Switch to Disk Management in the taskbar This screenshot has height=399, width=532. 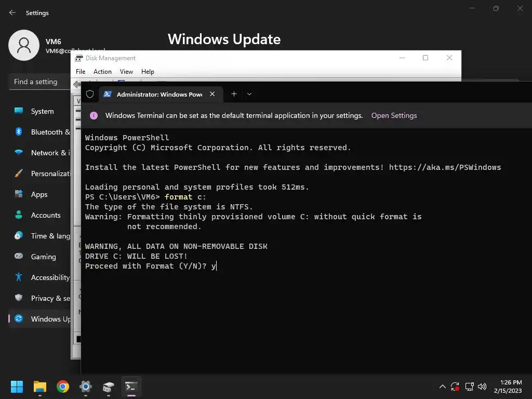pyautogui.click(x=108, y=387)
